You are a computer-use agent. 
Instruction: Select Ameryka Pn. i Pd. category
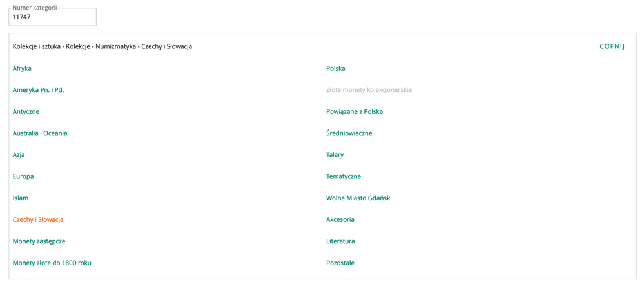38,90
